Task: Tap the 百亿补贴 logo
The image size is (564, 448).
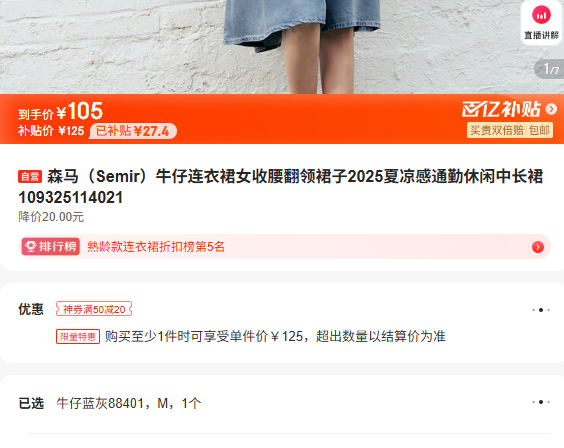Action: 501,109
